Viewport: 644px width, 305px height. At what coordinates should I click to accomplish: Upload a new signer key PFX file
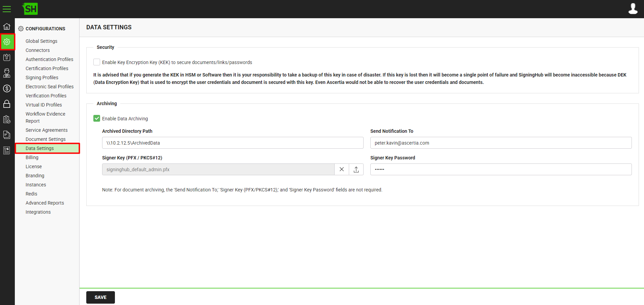(x=356, y=169)
